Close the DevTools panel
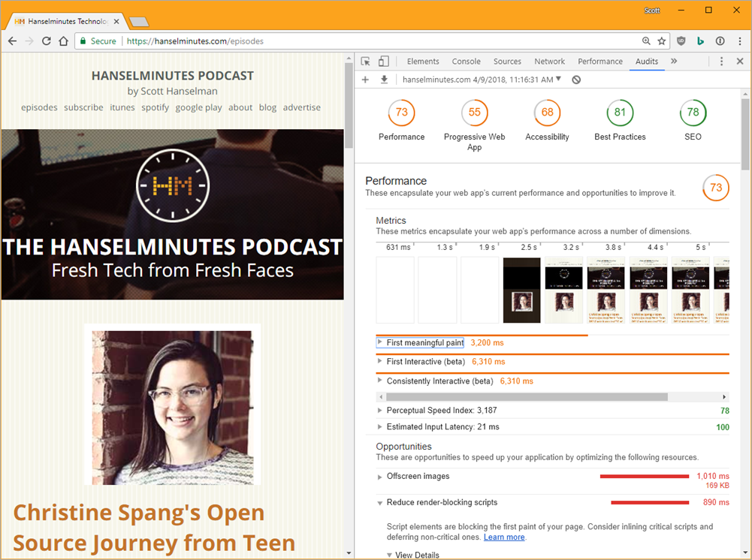 pos(740,62)
